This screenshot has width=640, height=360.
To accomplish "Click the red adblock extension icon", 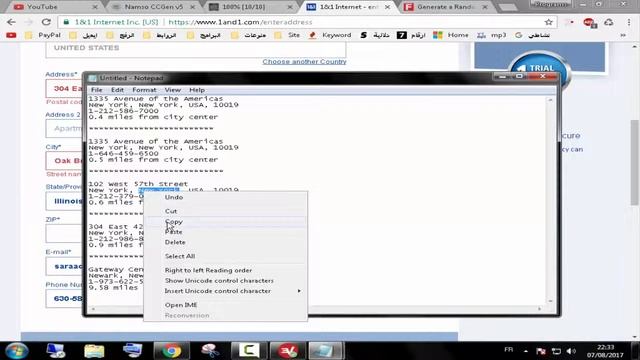I will coord(589,22).
